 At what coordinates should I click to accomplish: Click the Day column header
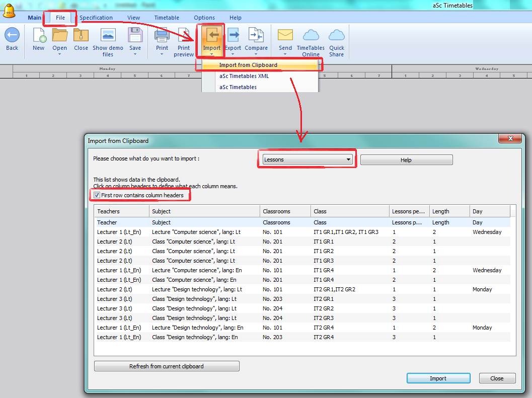tap(490, 211)
